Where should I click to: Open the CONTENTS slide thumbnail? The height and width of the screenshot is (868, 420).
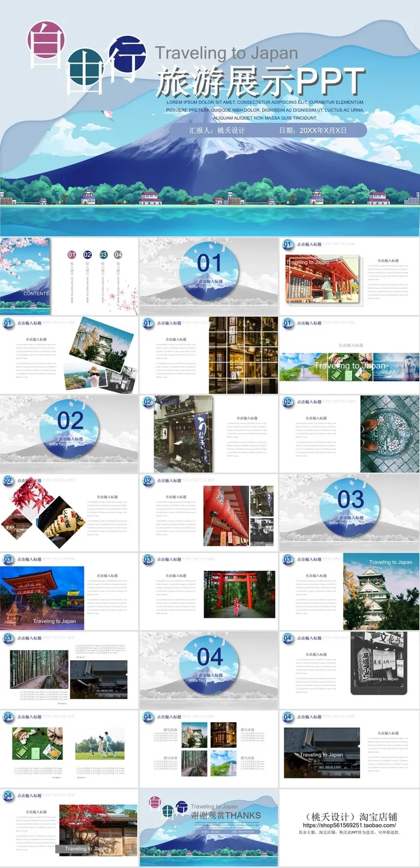point(69,276)
